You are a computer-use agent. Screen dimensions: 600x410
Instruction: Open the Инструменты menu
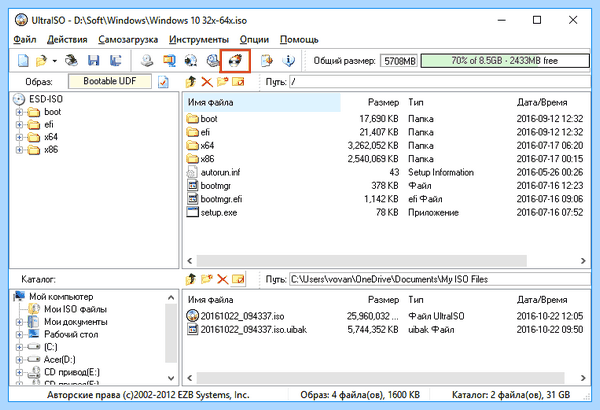pyautogui.click(x=199, y=39)
